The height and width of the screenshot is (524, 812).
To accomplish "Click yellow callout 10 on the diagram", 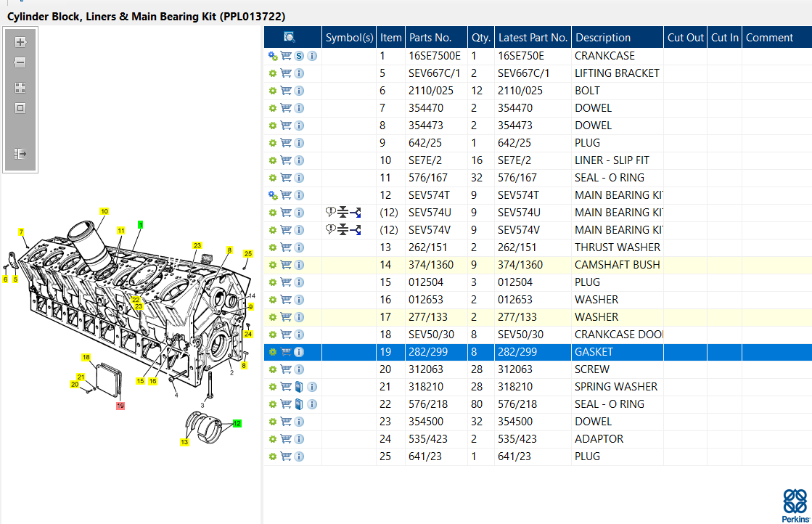I will [104, 211].
